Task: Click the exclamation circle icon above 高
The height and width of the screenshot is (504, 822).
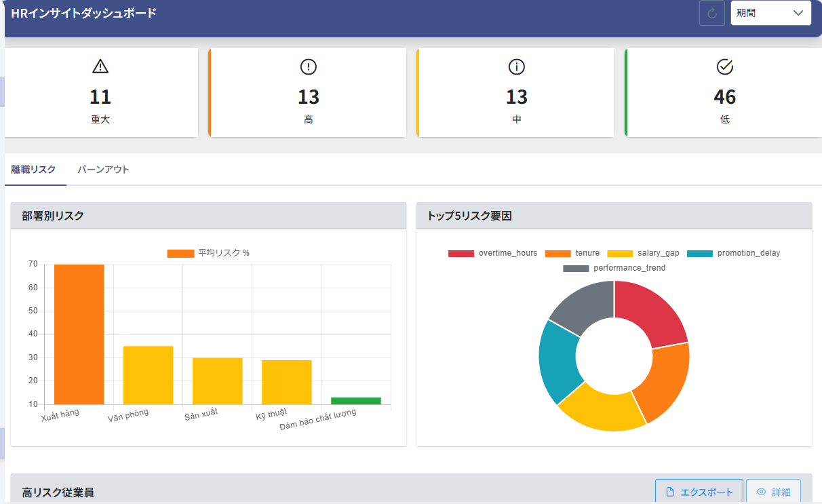Action: (x=309, y=66)
